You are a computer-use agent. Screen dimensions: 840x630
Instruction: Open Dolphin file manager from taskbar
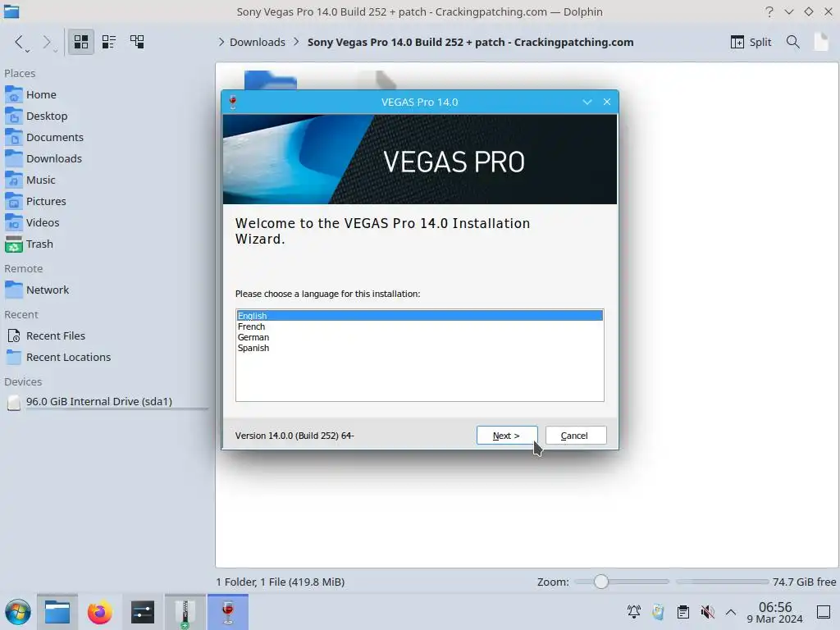point(57,612)
